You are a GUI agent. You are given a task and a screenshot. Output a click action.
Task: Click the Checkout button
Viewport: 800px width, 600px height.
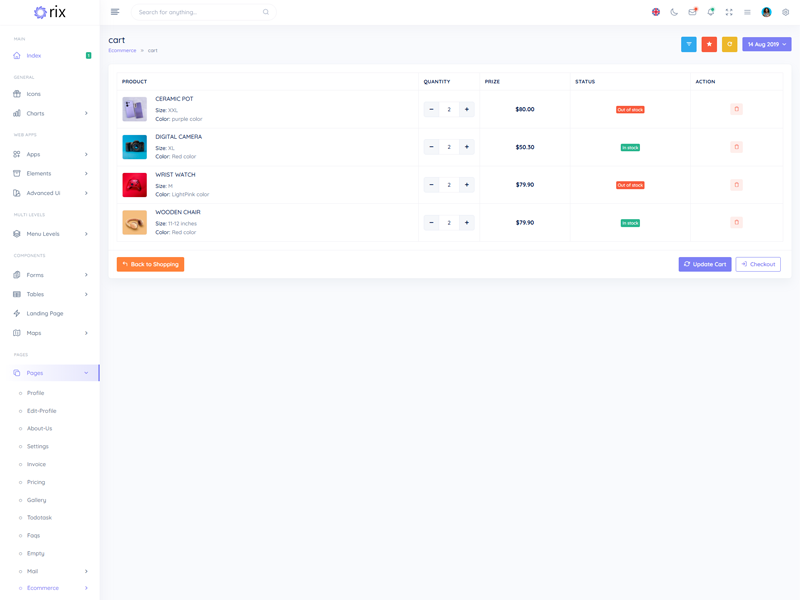point(758,264)
